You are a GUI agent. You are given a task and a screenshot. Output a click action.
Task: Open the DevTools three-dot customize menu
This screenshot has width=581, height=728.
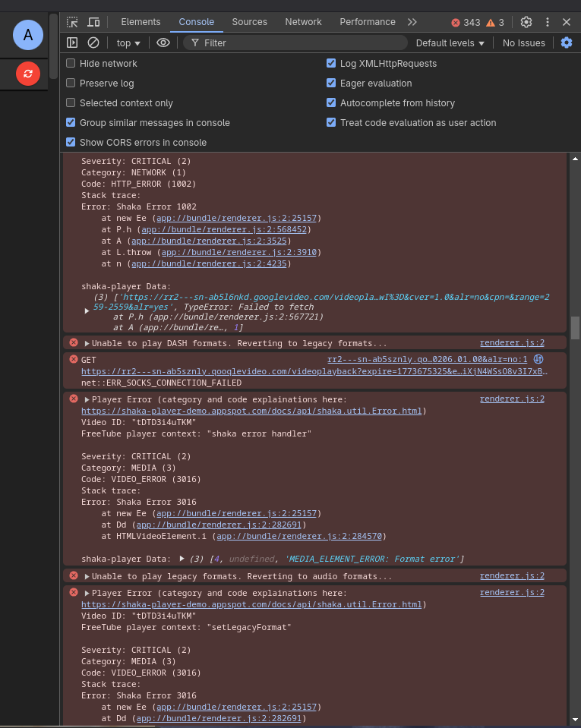pos(547,22)
